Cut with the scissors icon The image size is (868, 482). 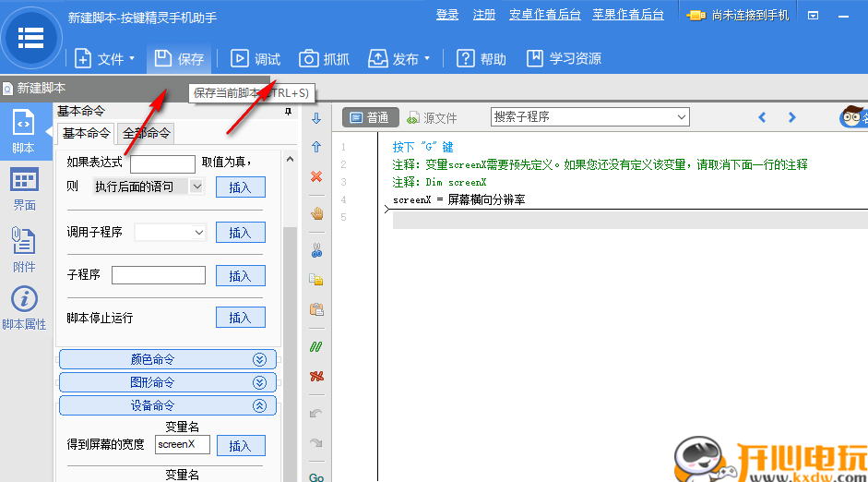click(x=316, y=250)
